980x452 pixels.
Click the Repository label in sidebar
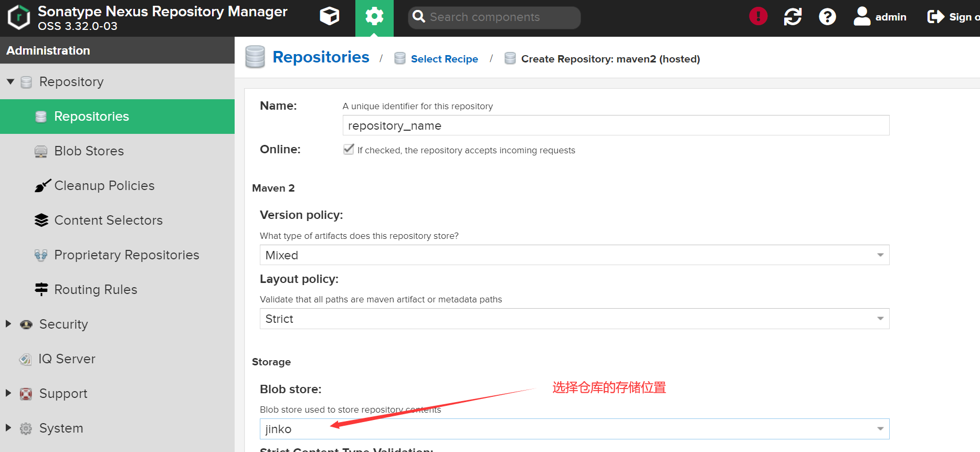tap(71, 82)
